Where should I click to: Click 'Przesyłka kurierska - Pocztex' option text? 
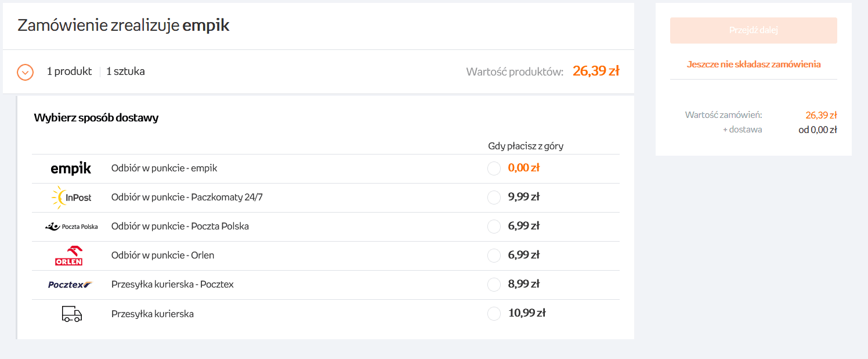(x=172, y=285)
